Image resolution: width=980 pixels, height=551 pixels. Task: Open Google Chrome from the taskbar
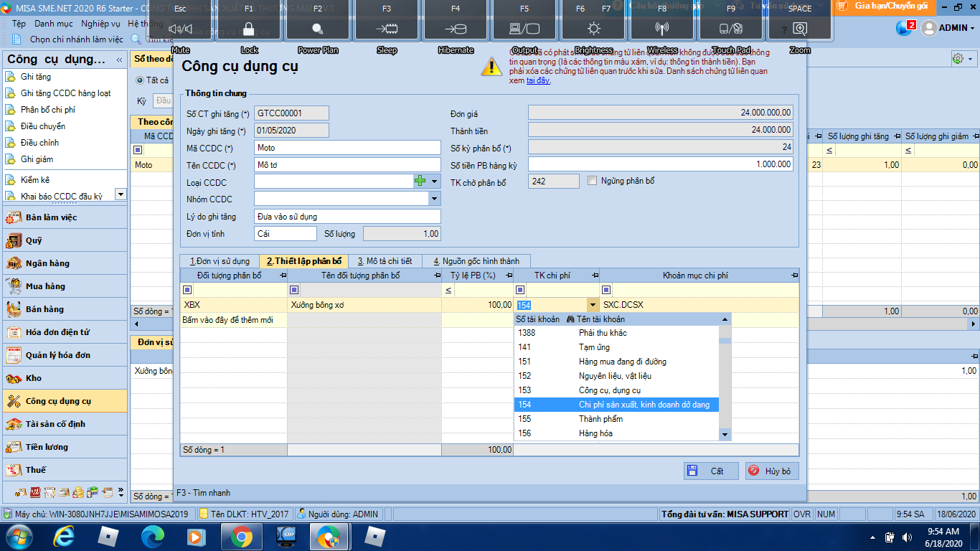click(x=241, y=536)
